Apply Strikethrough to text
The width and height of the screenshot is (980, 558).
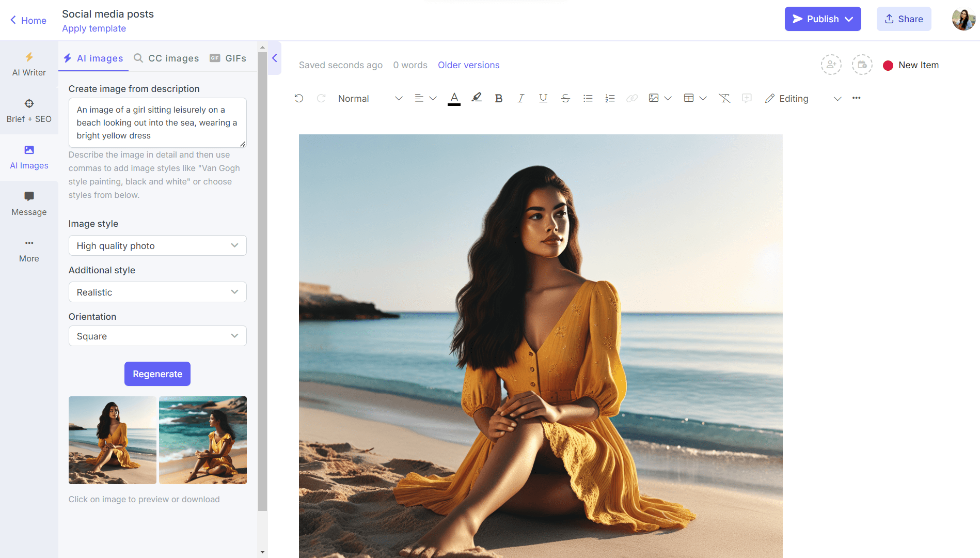(x=565, y=98)
